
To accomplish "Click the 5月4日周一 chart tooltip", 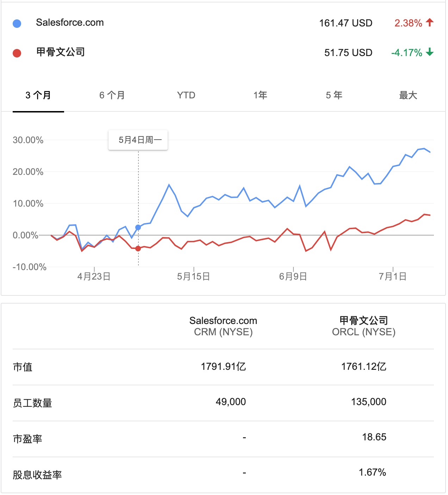I will 138,140.
